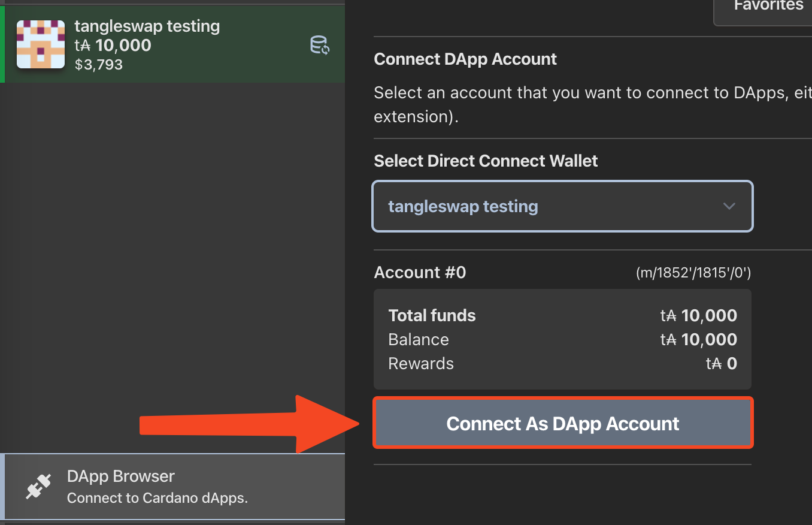Open the DApp Browser plug icon

click(x=38, y=487)
